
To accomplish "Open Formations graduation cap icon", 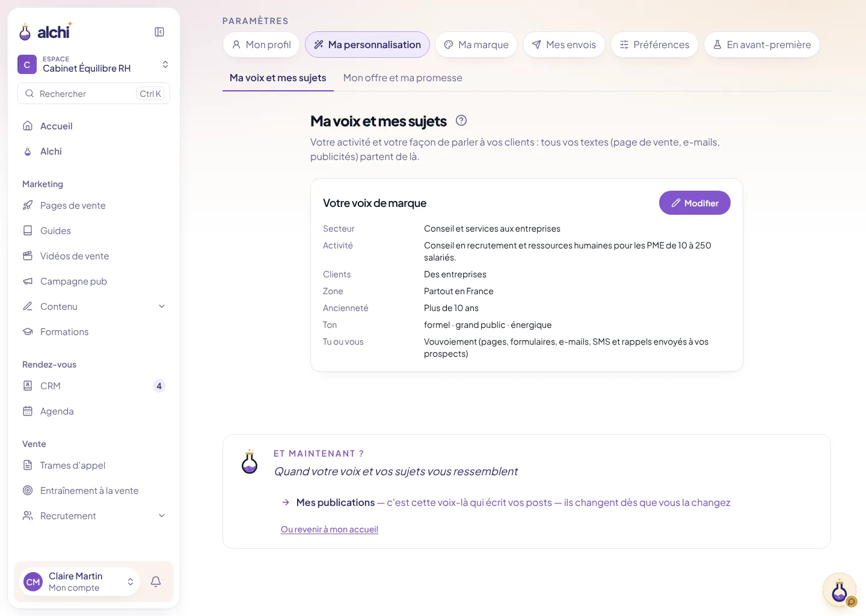I will tap(28, 331).
